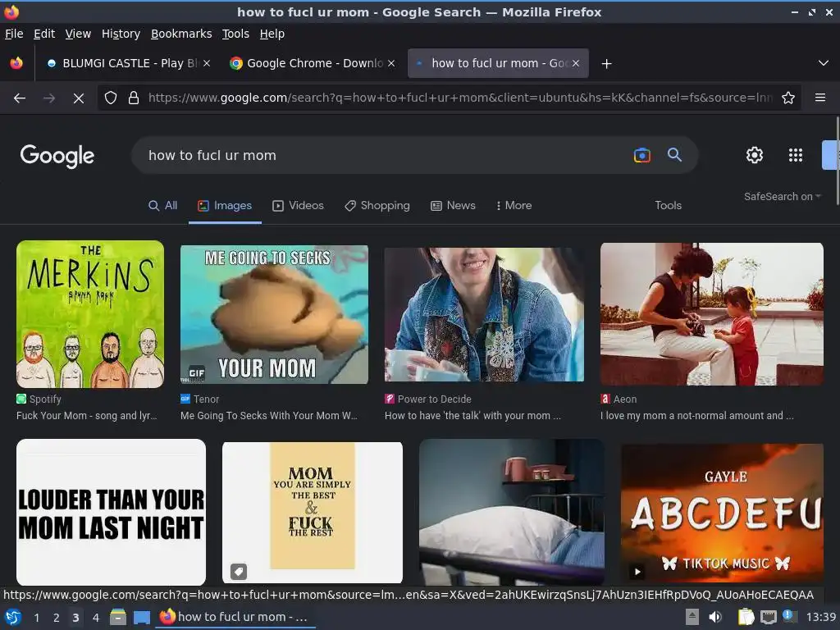
Task: Click the show desktop icon in the taskbar
Action: (x=141, y=618)
